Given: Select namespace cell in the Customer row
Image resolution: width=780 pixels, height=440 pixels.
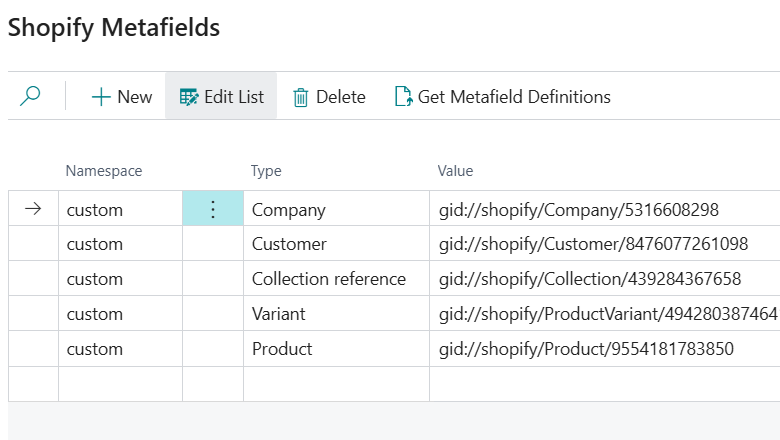Looking at the screenshot, I should 120,244.
